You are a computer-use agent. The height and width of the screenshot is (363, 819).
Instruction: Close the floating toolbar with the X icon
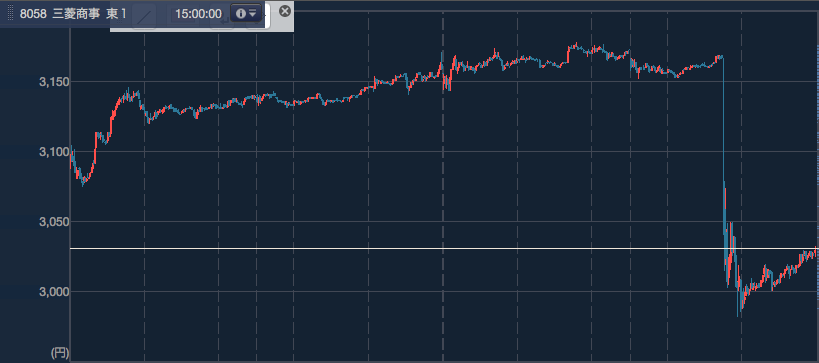click(285, 11)
